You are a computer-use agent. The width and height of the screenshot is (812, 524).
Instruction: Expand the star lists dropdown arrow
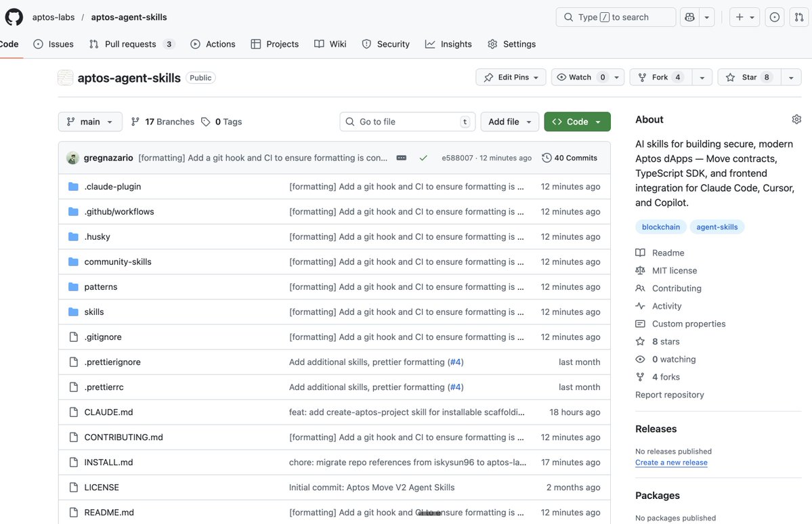point(791,77)
